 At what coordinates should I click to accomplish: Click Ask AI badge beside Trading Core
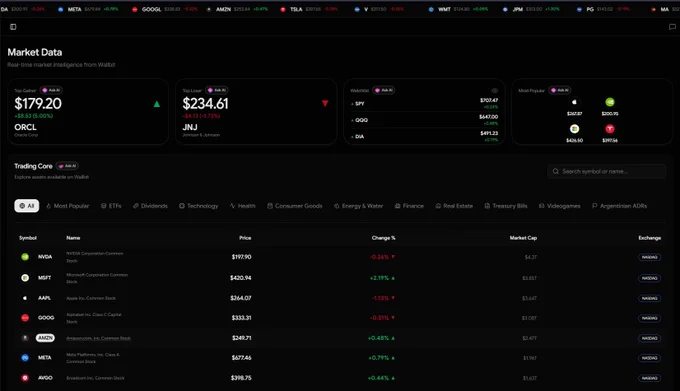pos(67,166)
